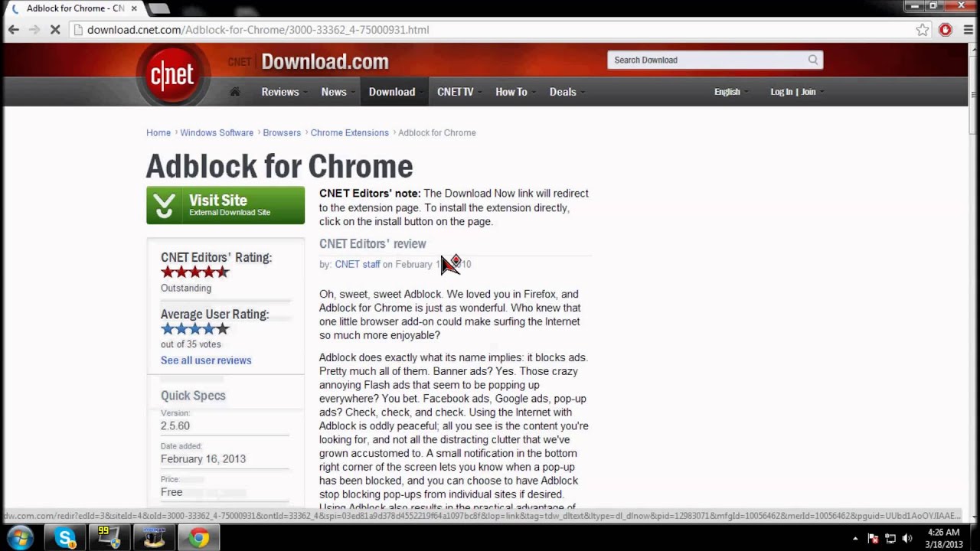980x551 pixels.
Task: Switch to Adblock for Chrome browser tab
Action: 75,8
